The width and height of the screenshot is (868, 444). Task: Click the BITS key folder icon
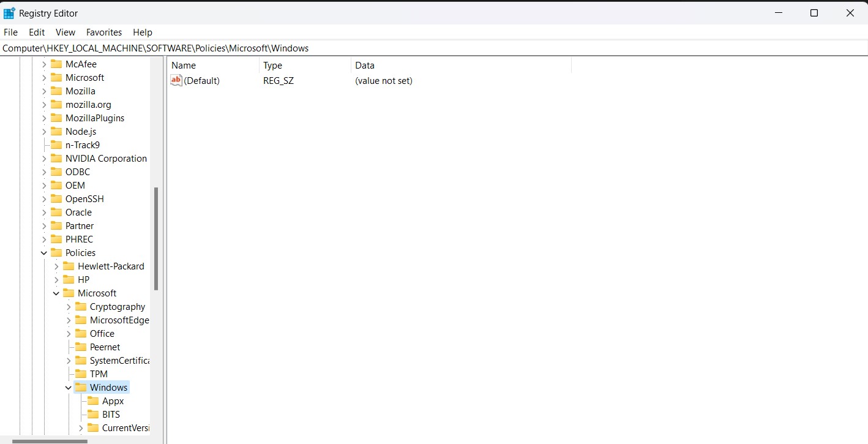[x=94, y=414]
